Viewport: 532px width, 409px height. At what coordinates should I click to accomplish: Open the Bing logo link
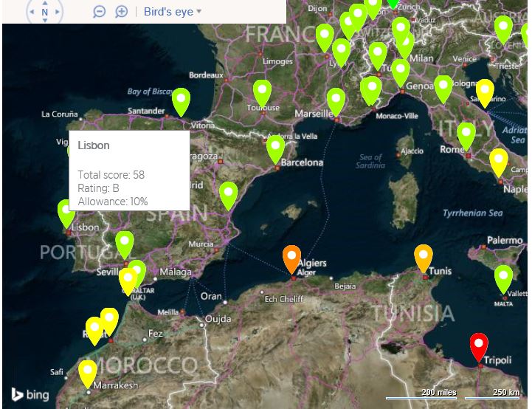30,394
